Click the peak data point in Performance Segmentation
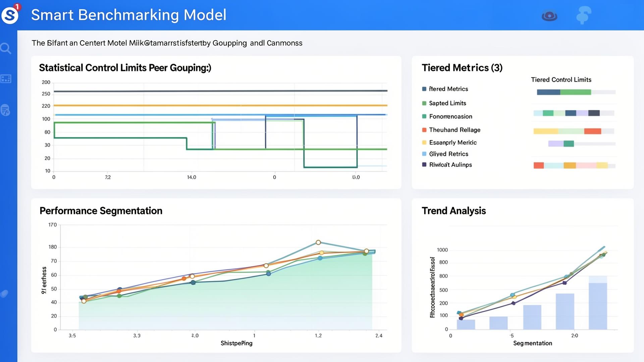 pos(318,242)
